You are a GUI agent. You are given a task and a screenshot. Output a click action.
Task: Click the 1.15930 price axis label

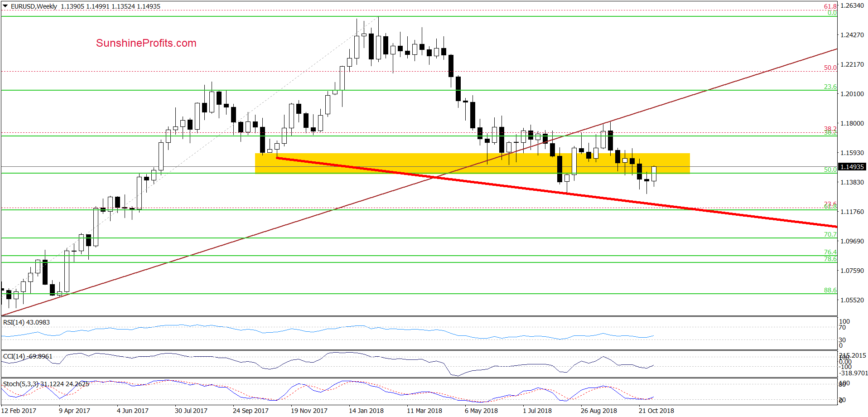(852, 153)
